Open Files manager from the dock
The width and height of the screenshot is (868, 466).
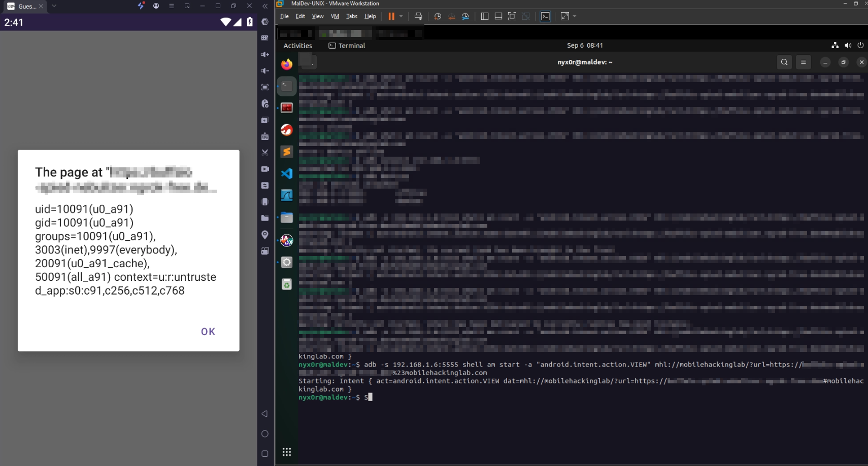[x=287, y=218]
